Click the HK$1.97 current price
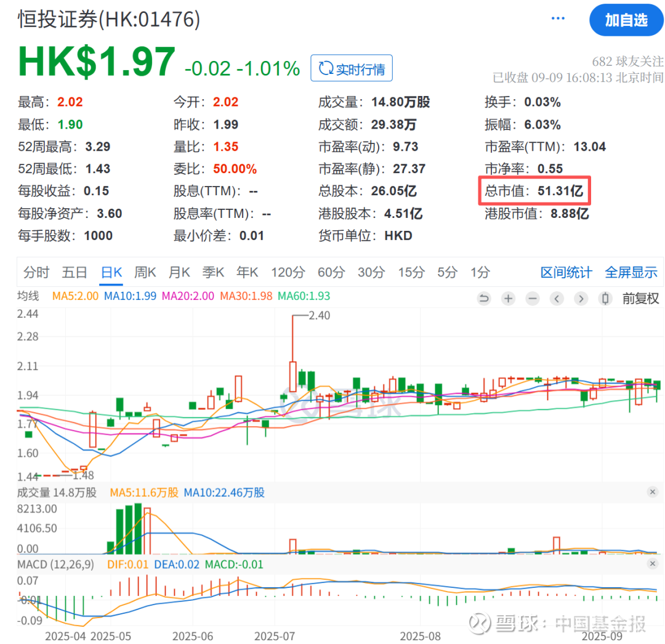 (97, 62)
